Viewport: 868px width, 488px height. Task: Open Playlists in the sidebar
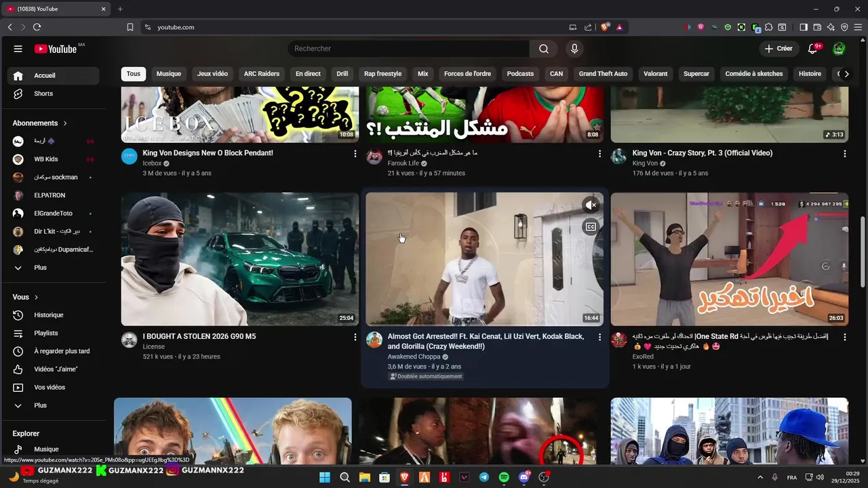[x=53, y=333]
